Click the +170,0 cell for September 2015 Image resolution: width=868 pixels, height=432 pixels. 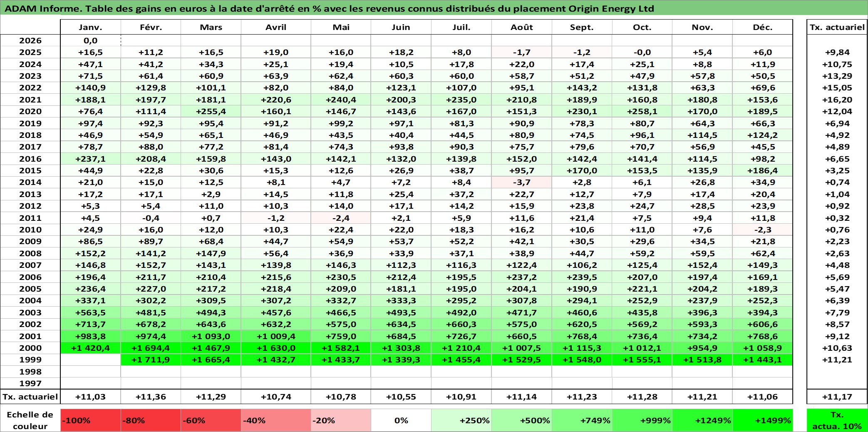coord(582,170)
